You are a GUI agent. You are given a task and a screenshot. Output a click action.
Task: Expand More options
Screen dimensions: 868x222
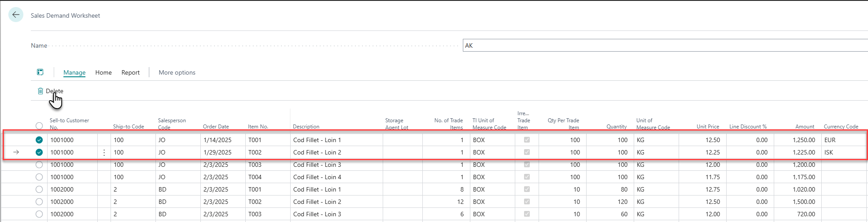(x=177, y=72)
